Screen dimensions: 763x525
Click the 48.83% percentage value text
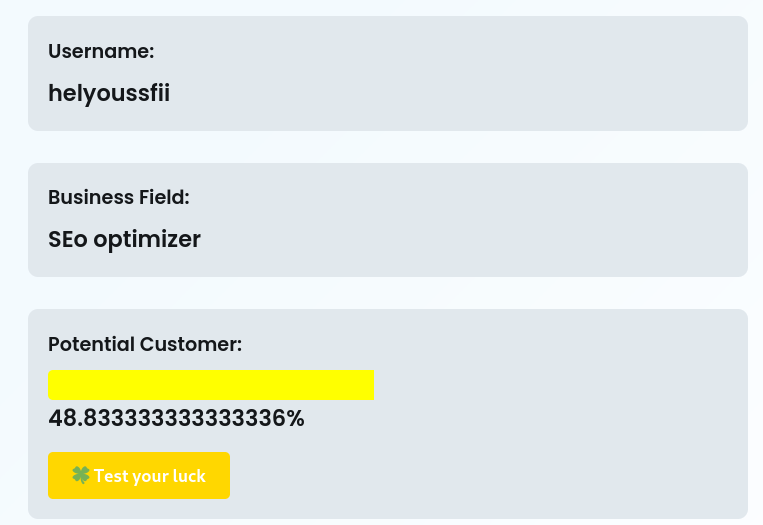coord(176,418)
